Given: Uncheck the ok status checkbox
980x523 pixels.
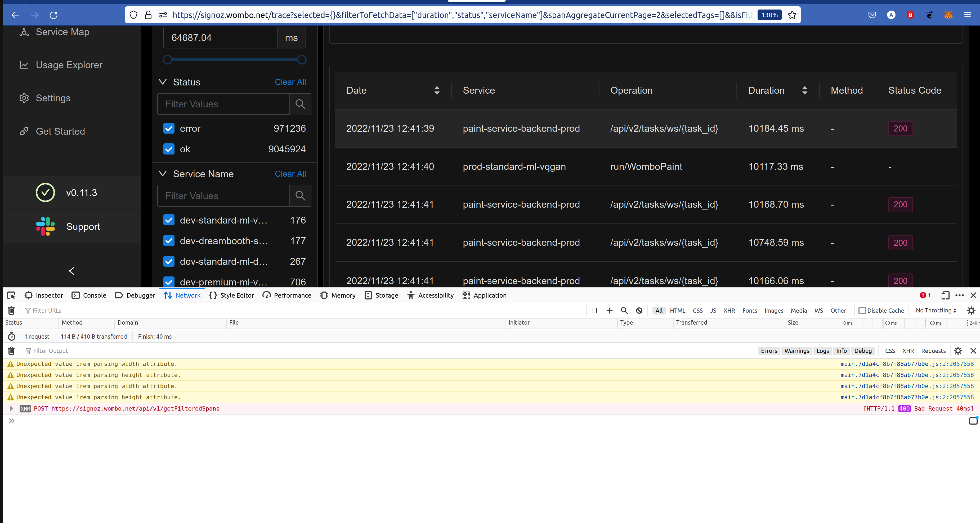Looking at the screenshot, I should 169,149.
